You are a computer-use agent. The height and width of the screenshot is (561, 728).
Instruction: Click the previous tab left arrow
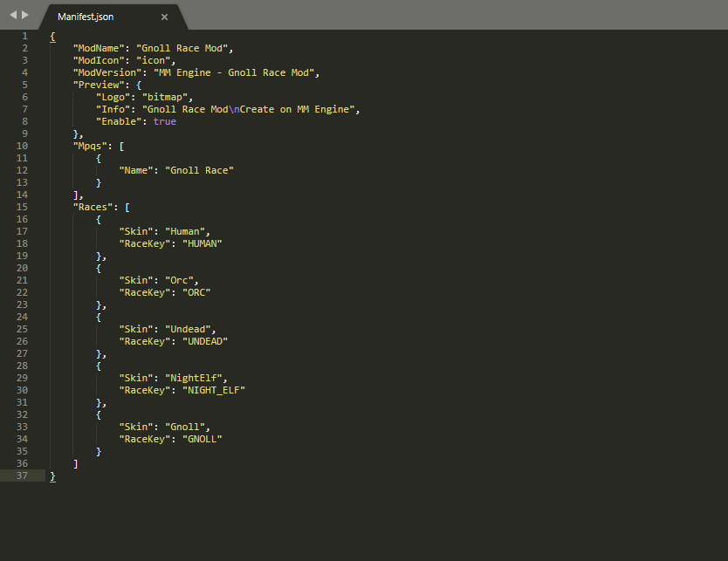13,16
